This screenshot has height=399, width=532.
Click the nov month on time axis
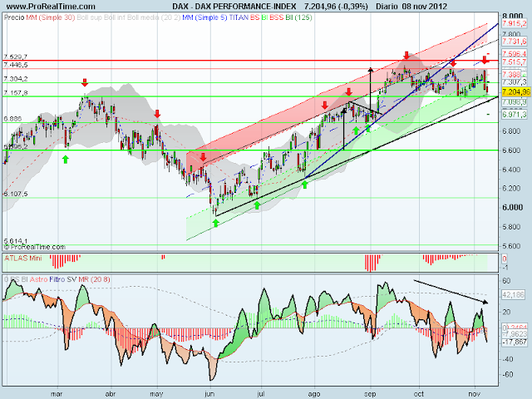(x=475, y=393)
